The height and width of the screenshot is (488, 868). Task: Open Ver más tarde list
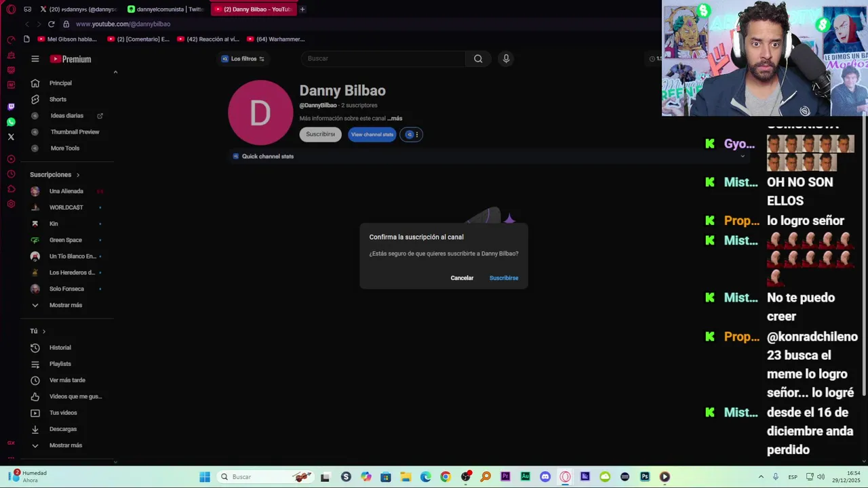(68, 380)
